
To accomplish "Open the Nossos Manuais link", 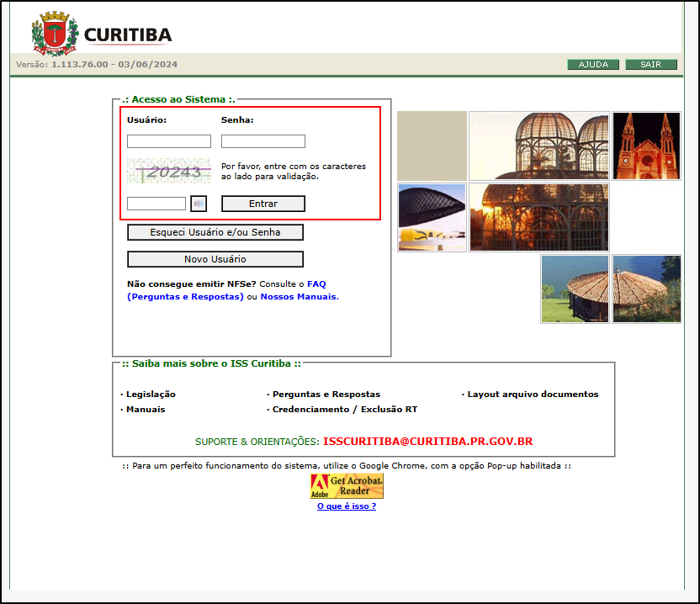I will (x=300, y=296).
